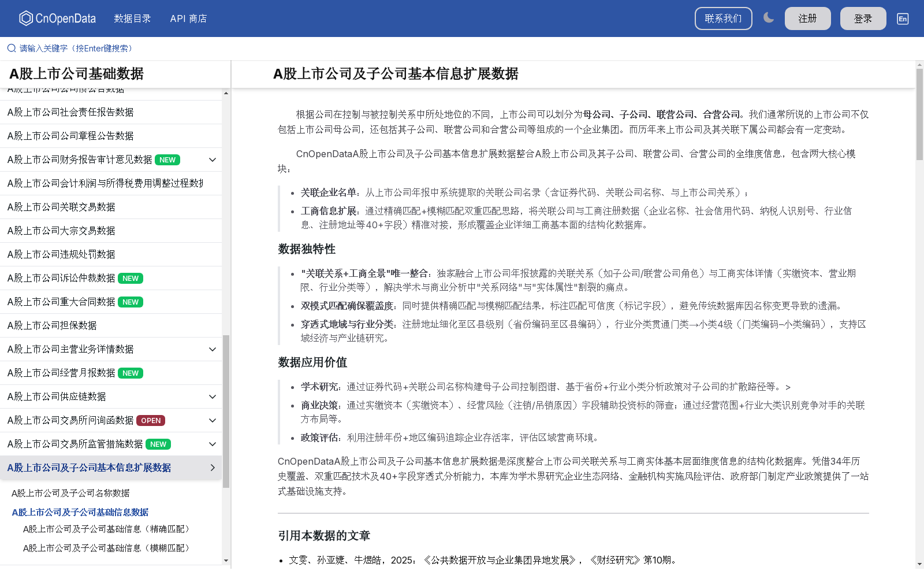Select A股上市公司及子公司基础信息数据 sub-item
924x578 pixels.
(80, 512)
